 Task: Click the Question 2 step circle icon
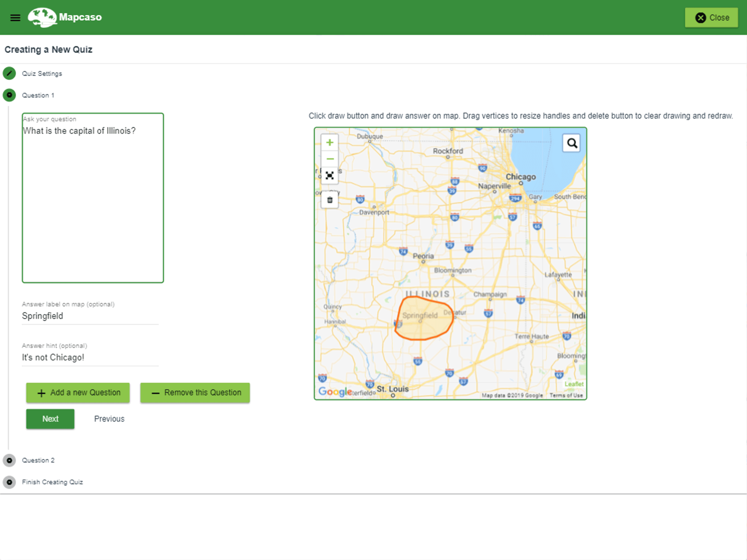pyautogui.click(x=10, y=460)
